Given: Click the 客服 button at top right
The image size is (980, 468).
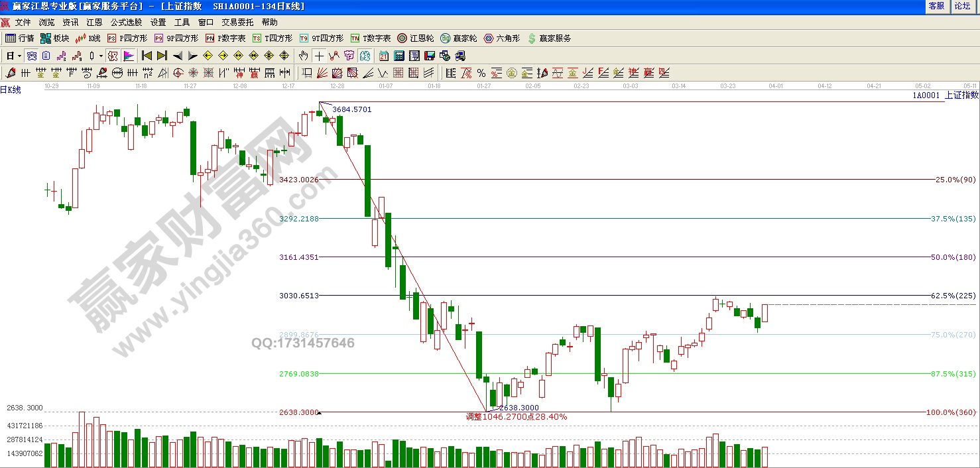Looking at the screenshot, I should pos(936,6).
